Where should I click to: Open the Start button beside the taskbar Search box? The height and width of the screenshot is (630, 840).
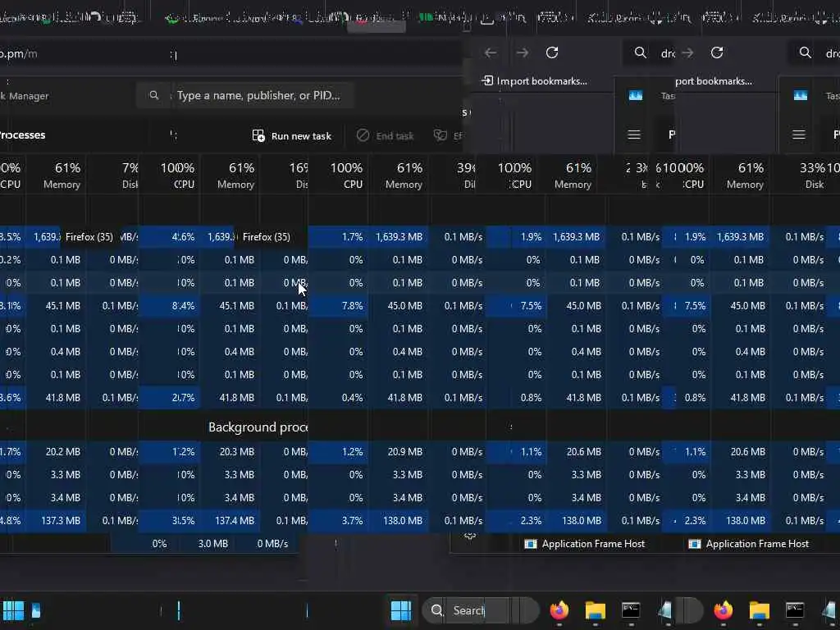point(400,610)
